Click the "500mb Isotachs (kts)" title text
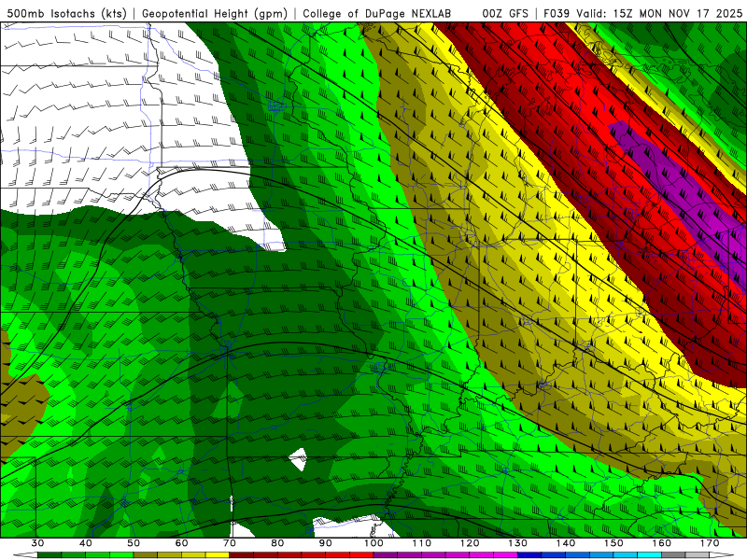 point(66,13)
